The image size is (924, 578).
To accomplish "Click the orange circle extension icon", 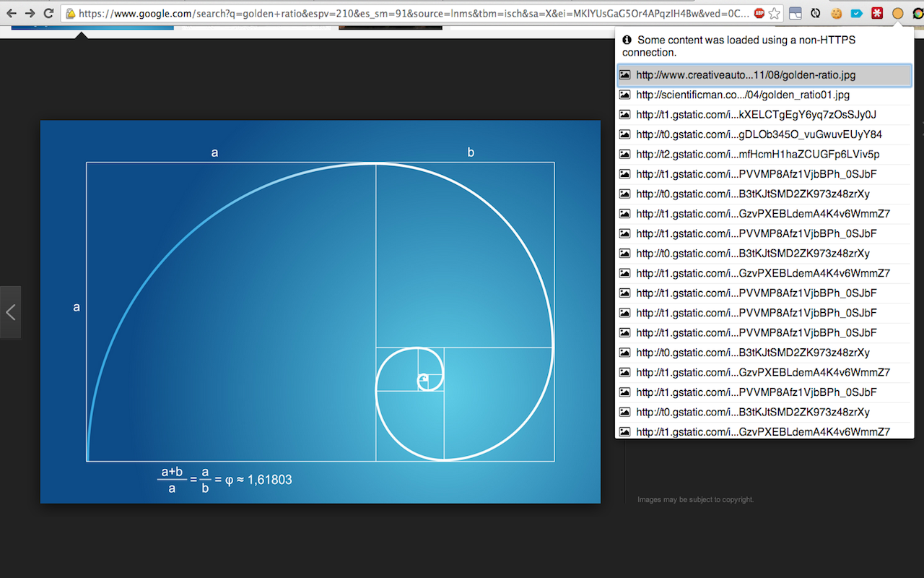I will point(897,13).
